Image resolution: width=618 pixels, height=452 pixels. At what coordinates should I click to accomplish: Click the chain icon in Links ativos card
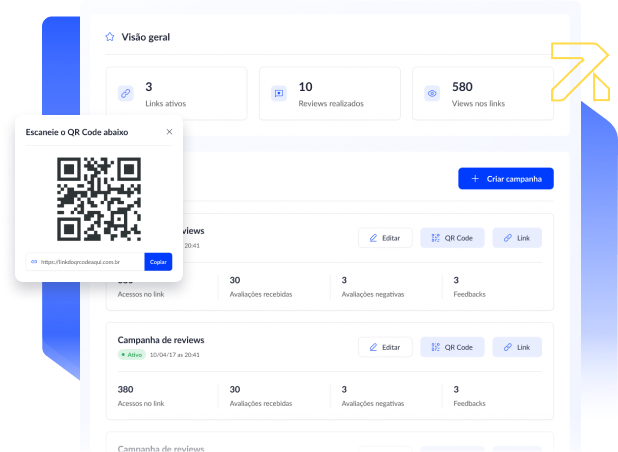[125, 93]
